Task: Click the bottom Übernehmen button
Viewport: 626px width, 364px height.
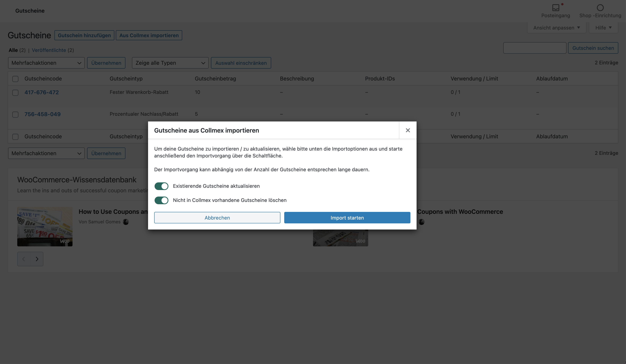Action: click(x=106, y=153)
